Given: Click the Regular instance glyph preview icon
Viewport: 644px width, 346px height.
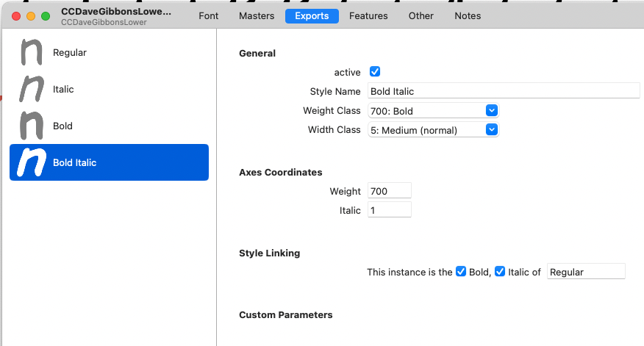Looking at the screenshot, I should coord(30,52).
